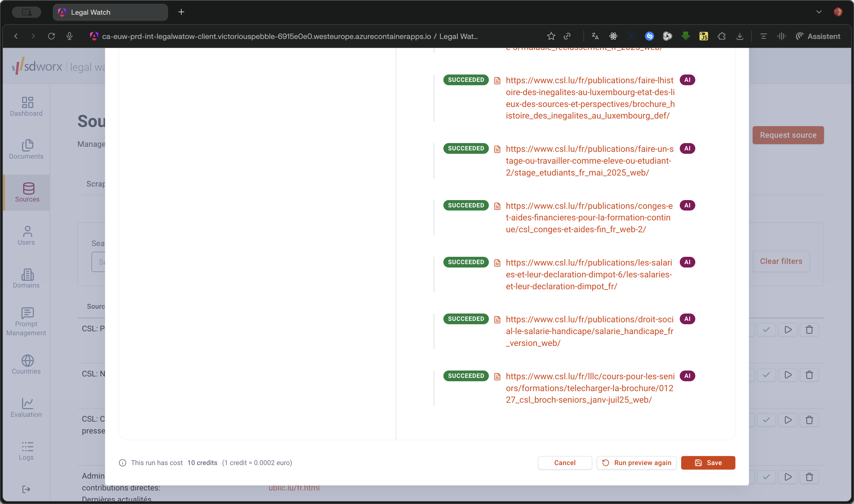The width and height of the screenshot is (854, 504).
Task: Select the Sources sidebar item
Action: (x=27, y=192)
